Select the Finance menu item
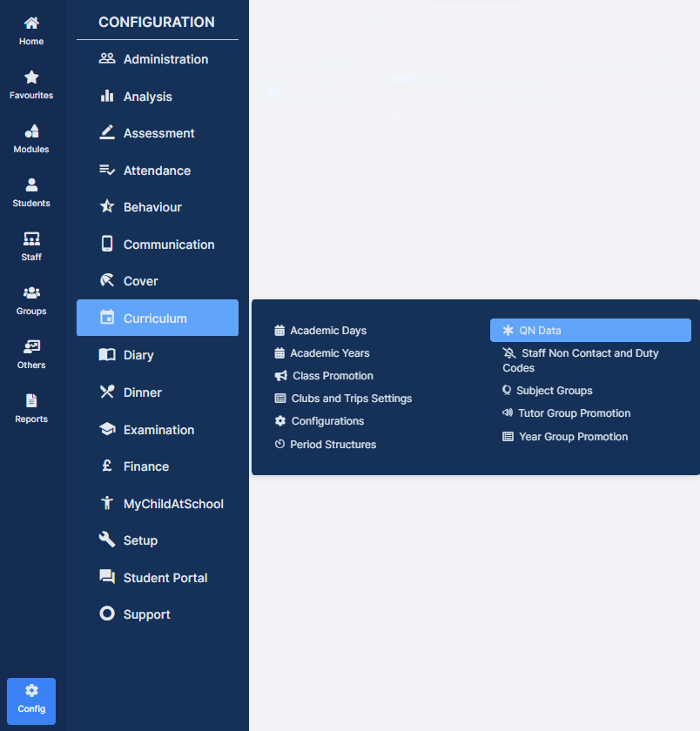Screen dimensions: 700x731 pyautogui.click(x=158, y=466)
